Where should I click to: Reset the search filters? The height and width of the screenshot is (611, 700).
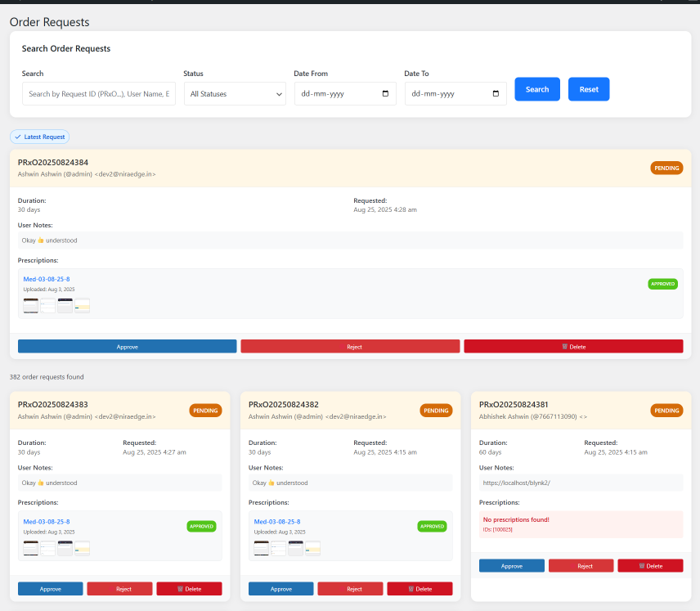[x=589, y=89]
